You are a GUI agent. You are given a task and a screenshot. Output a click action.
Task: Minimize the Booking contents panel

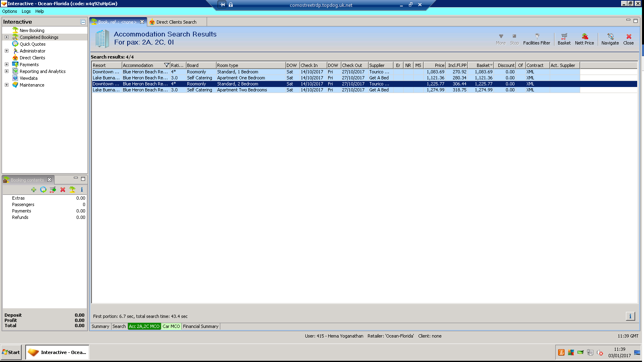[75, 178]
